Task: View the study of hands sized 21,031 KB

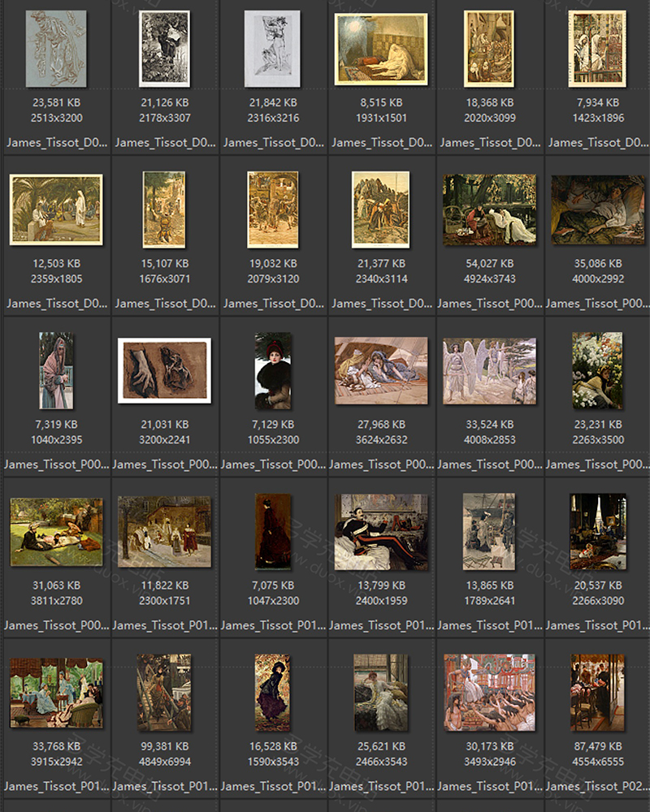Action: [x=165, y=369]
